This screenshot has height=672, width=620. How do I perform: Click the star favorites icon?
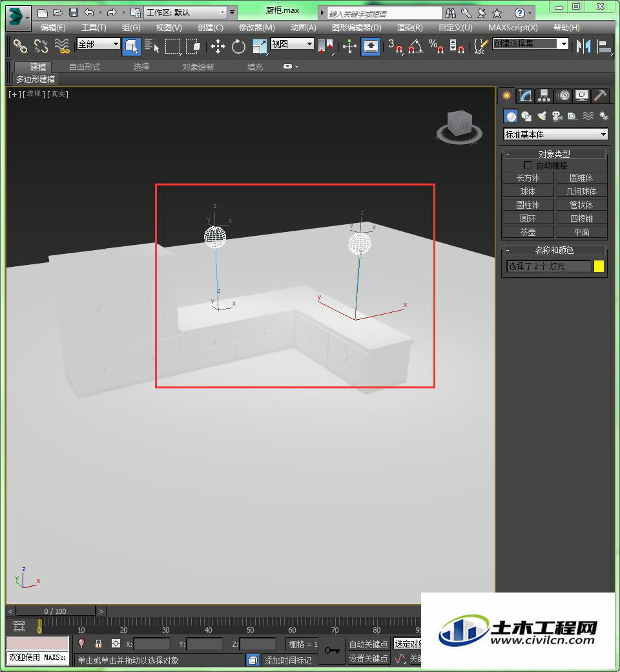(x=497, y=14)
